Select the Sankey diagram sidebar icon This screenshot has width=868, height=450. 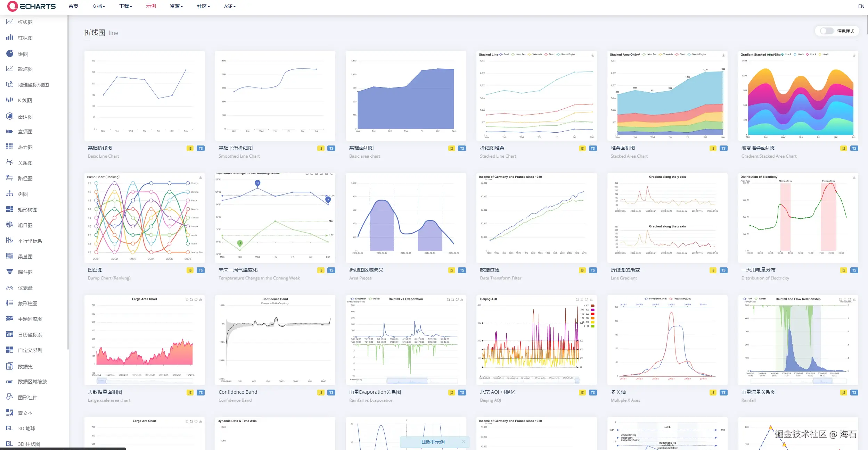pyautogui.click(x=10, y=256)
